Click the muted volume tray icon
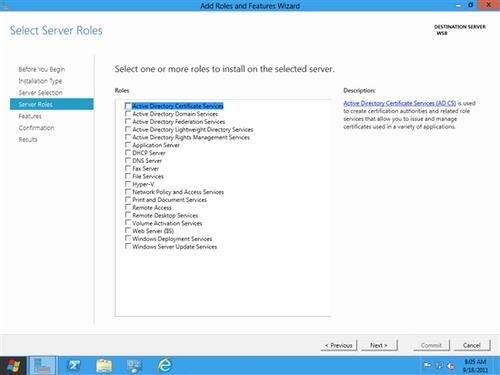Screen dimensions: 500x375 click(451, 366)
